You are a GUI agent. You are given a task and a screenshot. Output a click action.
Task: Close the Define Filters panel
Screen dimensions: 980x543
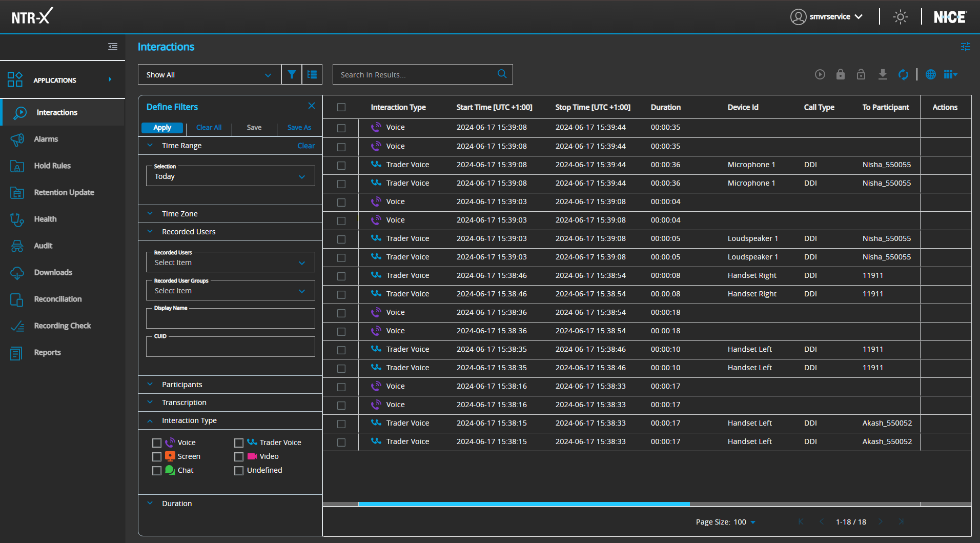coord(312,106)
